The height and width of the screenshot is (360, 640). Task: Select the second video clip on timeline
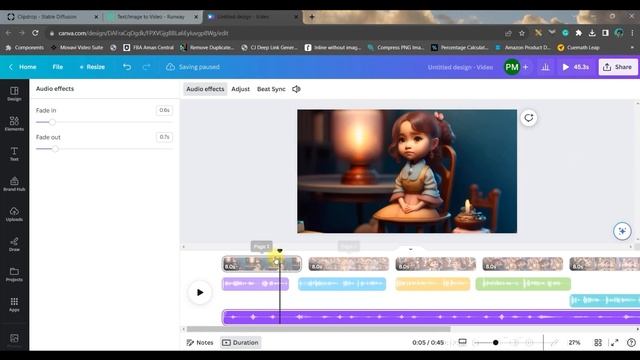pyautogui.click(x=349, y=264)
